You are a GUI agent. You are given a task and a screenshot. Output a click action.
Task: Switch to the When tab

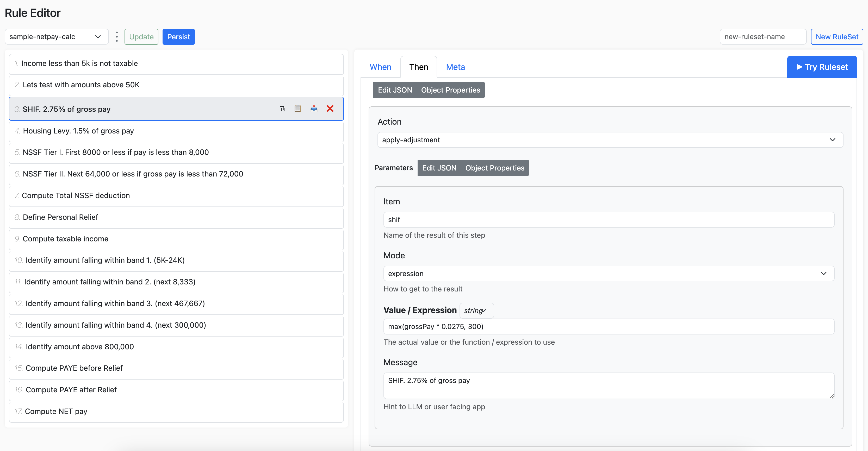tap(380, 67)
